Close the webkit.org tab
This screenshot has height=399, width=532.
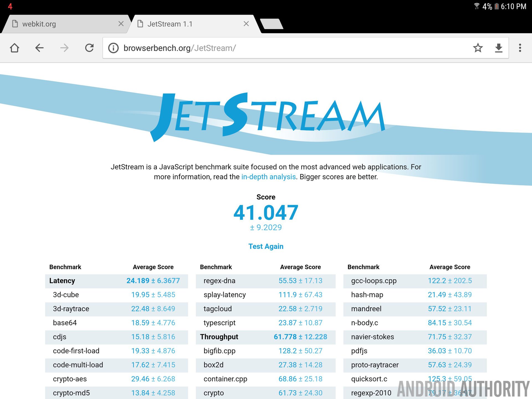coord(121,24)
